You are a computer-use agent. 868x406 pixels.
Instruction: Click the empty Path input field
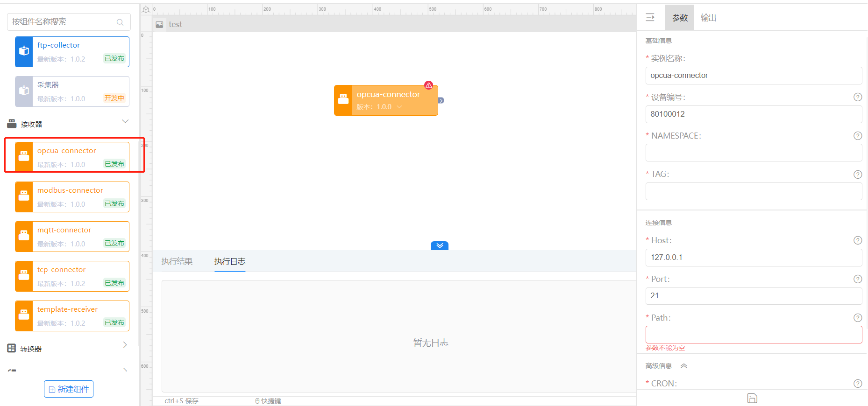pos(754,335)
